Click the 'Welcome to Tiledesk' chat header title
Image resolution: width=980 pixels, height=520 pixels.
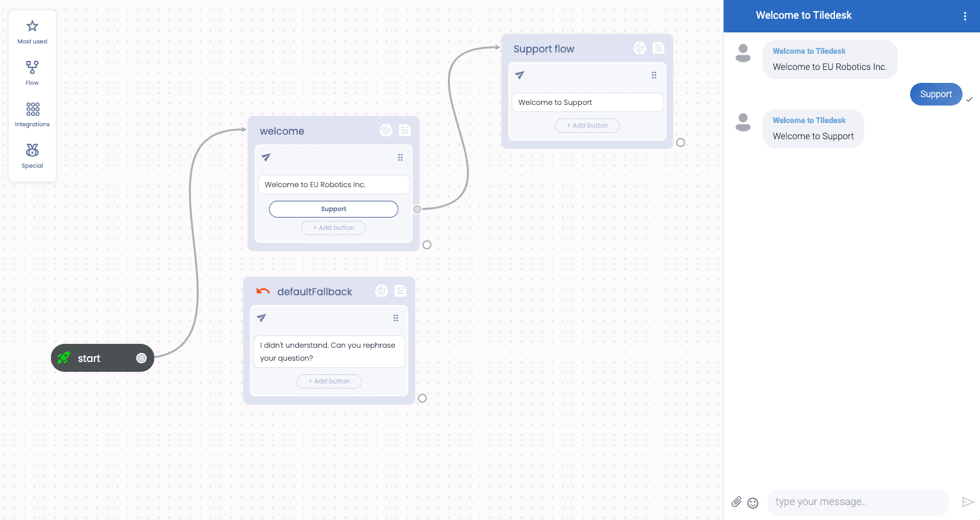[804, 16]
